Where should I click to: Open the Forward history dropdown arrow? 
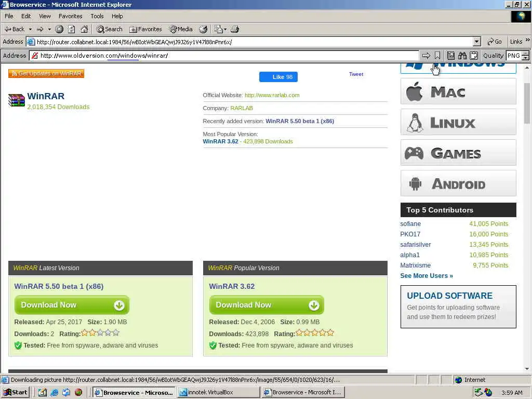click(x=49, y=29)
